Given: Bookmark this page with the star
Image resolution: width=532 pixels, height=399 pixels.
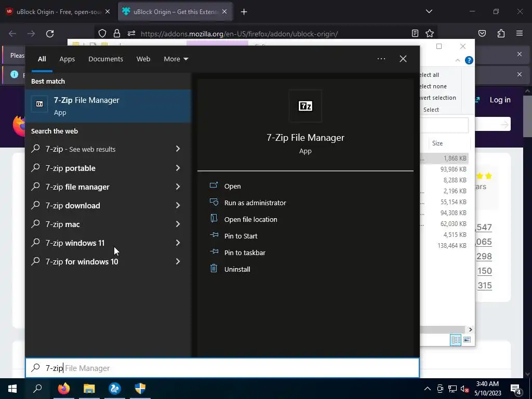Looking at the screenshot, I should [x=430, y=33].
